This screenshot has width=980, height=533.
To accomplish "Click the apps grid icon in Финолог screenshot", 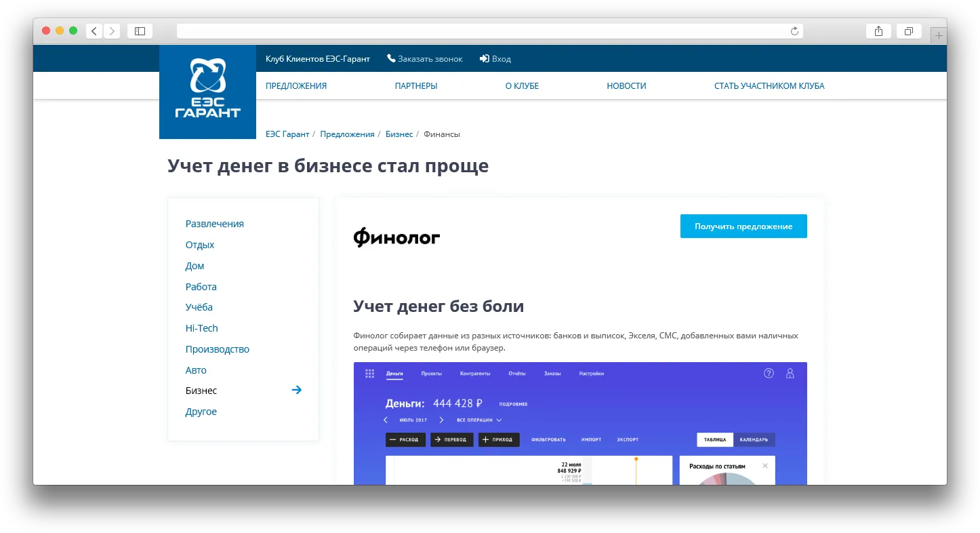I will [369, 374].
